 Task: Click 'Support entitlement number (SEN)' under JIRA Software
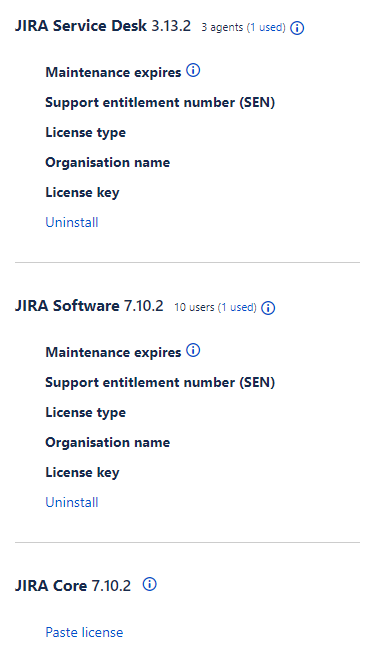(160, 382)
